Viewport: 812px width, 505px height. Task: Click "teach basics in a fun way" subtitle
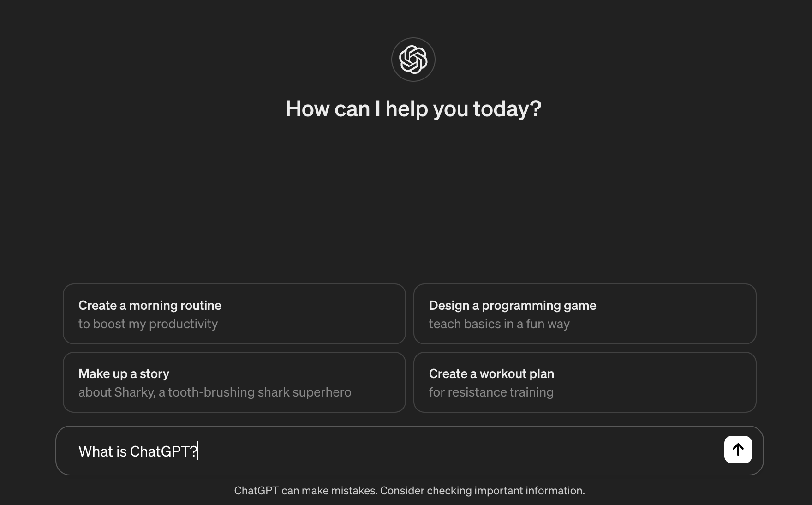point(499,324)
